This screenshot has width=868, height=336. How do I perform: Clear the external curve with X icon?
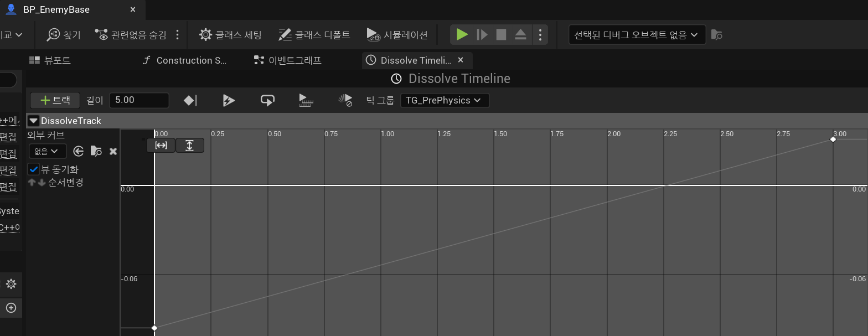coord(113,151)
